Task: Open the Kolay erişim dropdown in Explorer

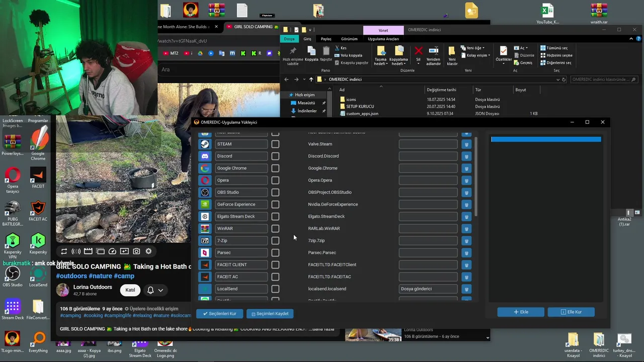Action: point(476,55)
